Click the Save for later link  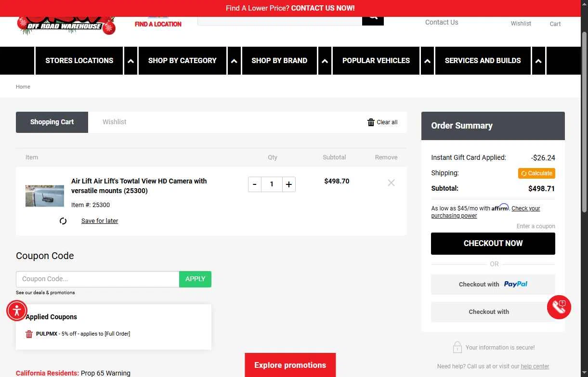100,221
